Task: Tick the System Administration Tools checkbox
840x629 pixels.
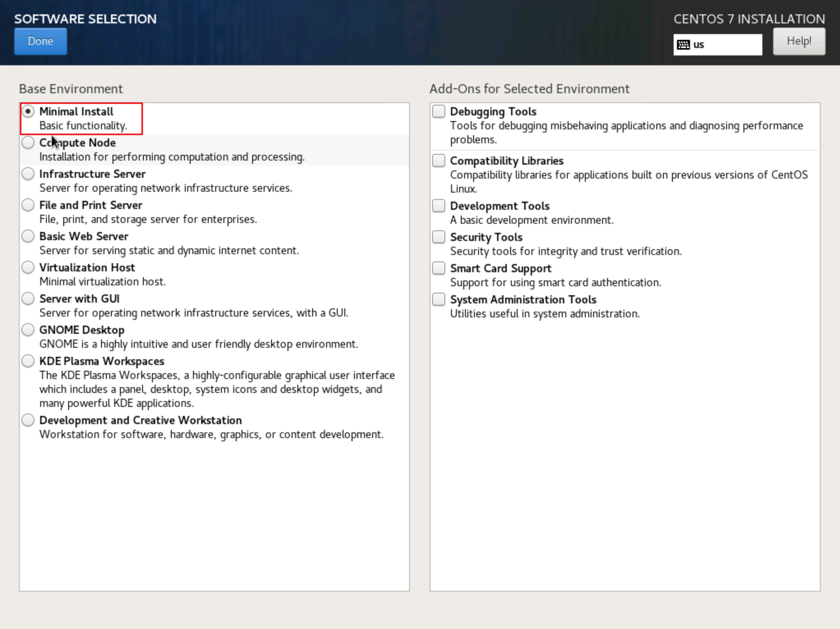Action: 439,299
